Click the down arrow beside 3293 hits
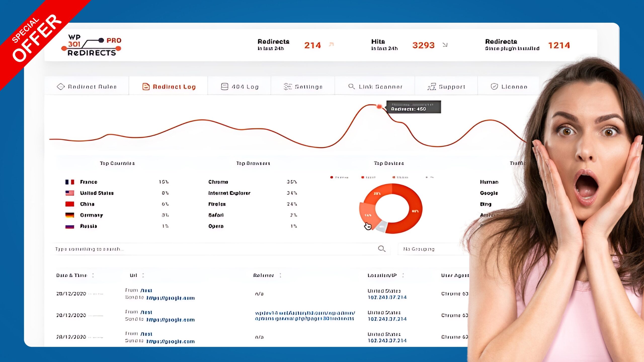Viewport: 644px width, 362px height. coord(445,45)
